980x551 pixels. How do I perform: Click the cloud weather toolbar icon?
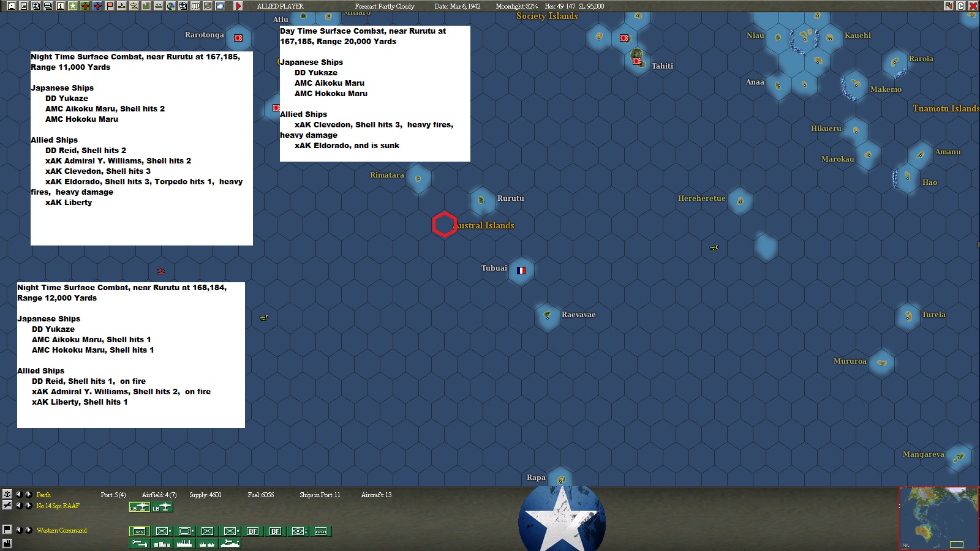(x=219, y=6)
